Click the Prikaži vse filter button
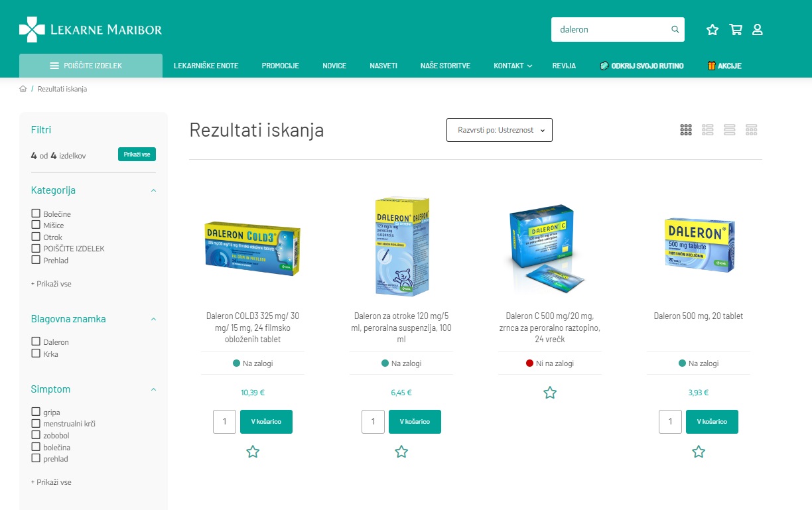 point(137,155)
